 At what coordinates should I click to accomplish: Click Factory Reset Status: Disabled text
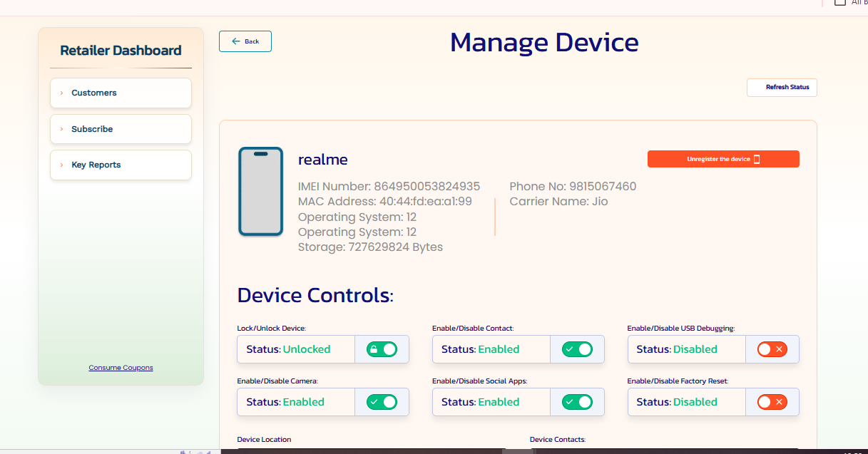(x=677, y=402)
